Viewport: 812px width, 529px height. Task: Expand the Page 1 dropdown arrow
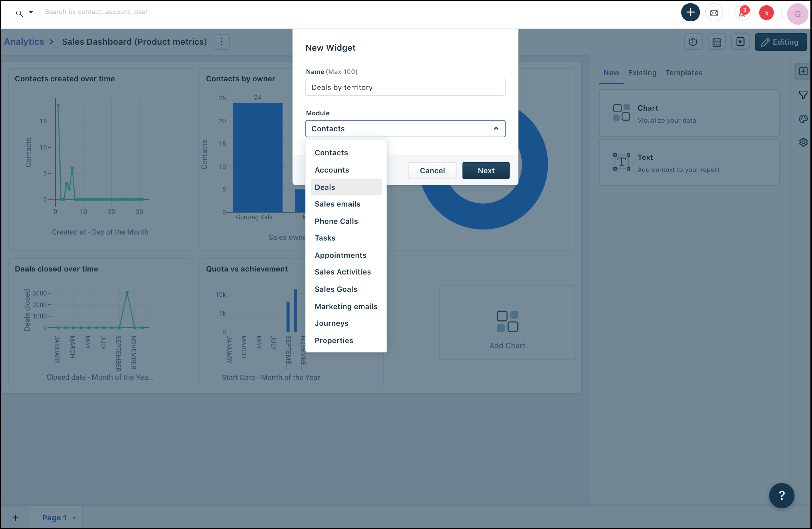(74, 518)
